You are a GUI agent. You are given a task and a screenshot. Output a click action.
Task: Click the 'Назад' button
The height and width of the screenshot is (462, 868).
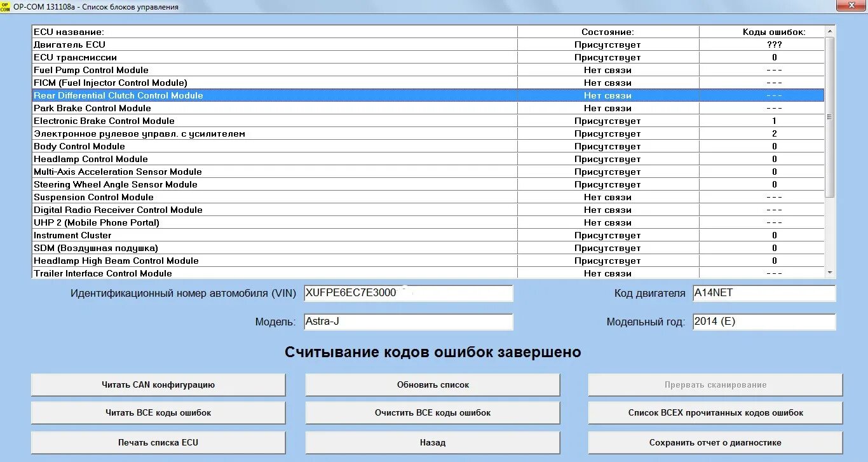click(433, 442)
